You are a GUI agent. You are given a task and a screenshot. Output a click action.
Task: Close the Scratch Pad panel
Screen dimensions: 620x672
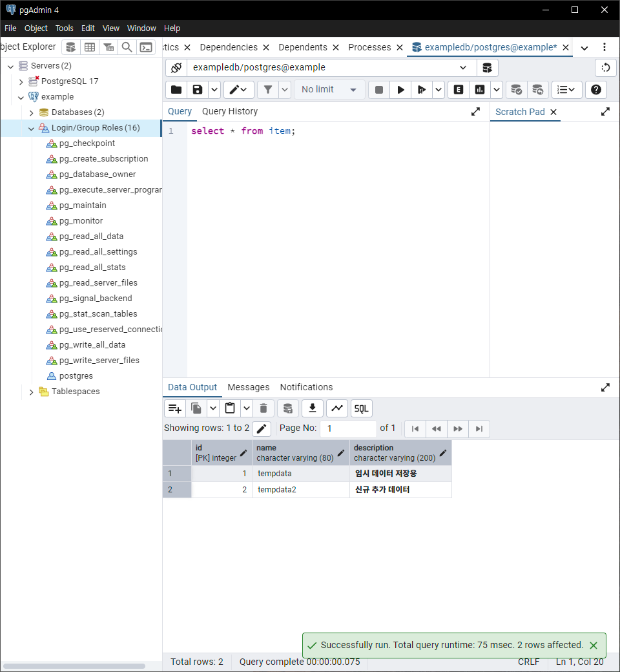coord(553,112)
